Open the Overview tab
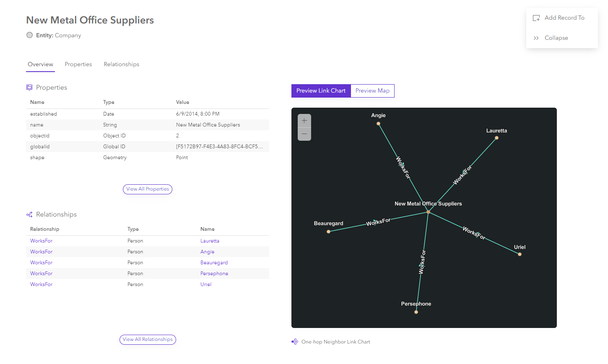Viewport: 608px width, 364px height. click(40, 64)
